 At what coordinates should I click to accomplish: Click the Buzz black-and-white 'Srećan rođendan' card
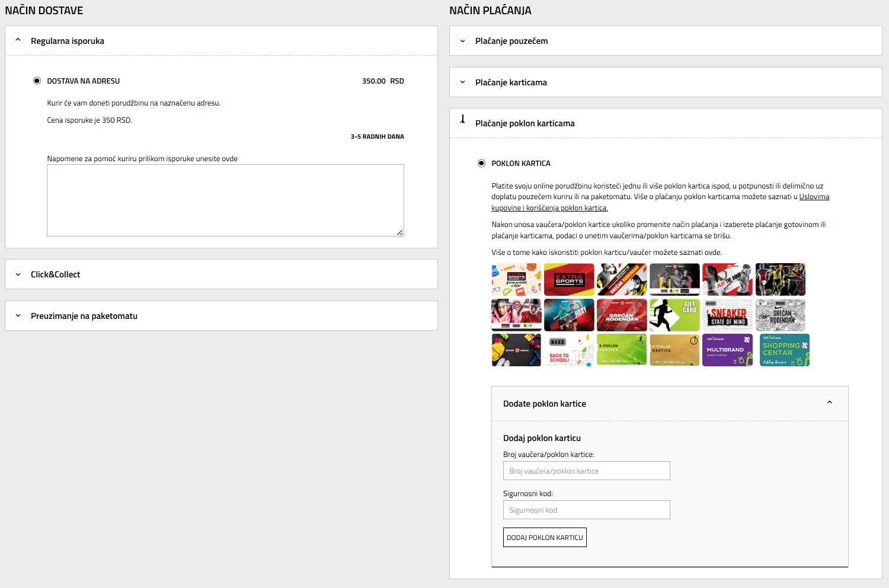(781, 315)
